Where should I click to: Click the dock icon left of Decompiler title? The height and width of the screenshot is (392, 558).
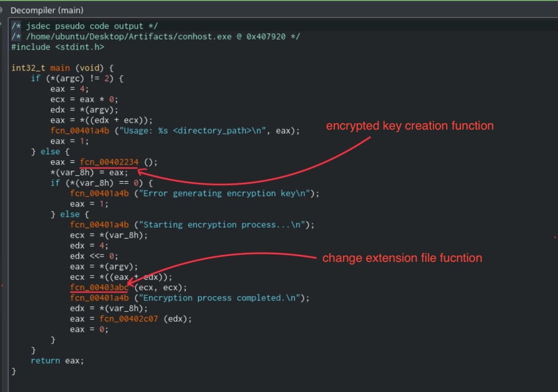coord(3,10)
